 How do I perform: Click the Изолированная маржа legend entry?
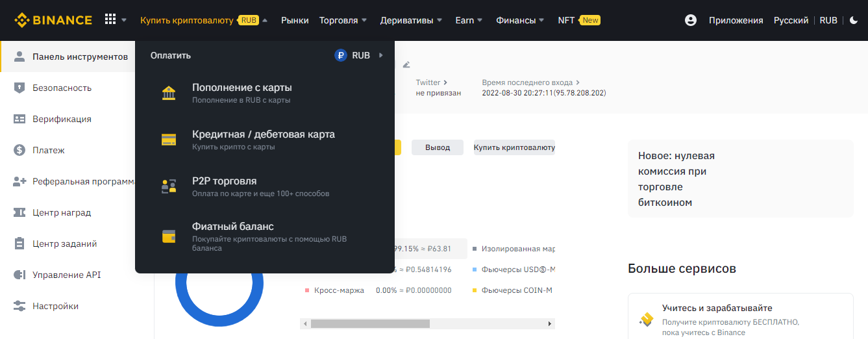coord(514,249)
